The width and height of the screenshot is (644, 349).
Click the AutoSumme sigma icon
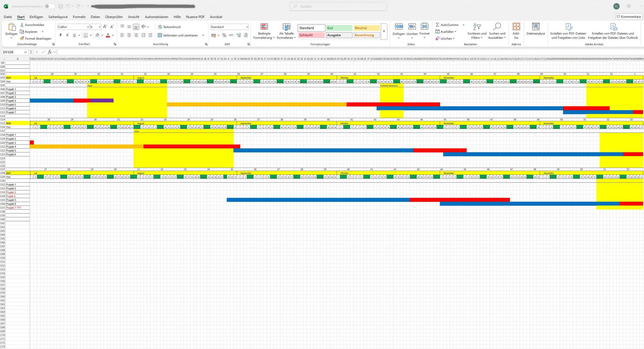[x=437, y=25]
